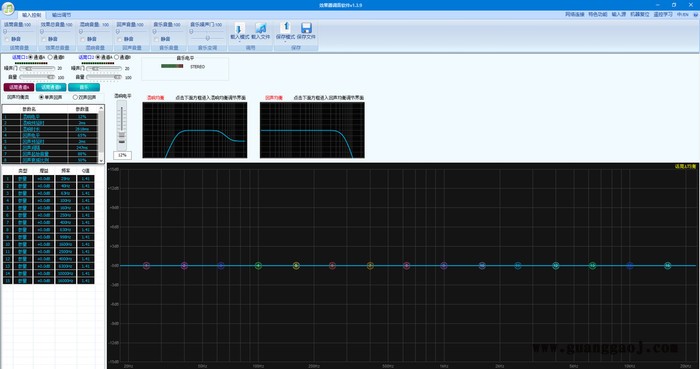Select EQ band 3 node on graph
The image size is (700, 369).
[221, 265]
